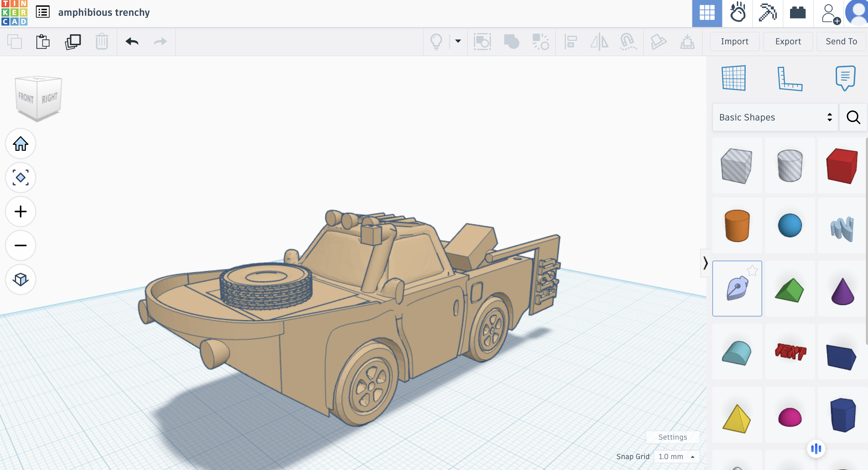Switch to 3D design grid view
Image resolution: width=868 pixels, height=470 pixels.
click(707, 13)
